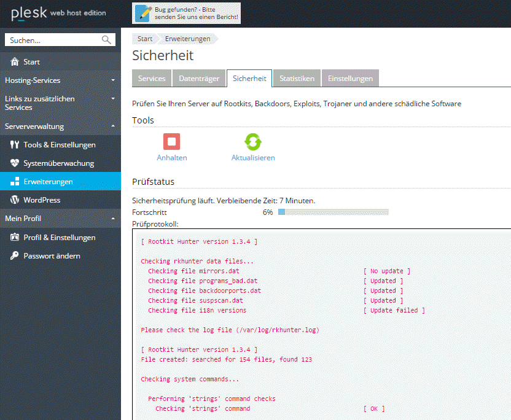The image size is (511, 420).
Task: Click the Passwort ändern key icon
Action: pyautogui.click(x=15, y=256)
